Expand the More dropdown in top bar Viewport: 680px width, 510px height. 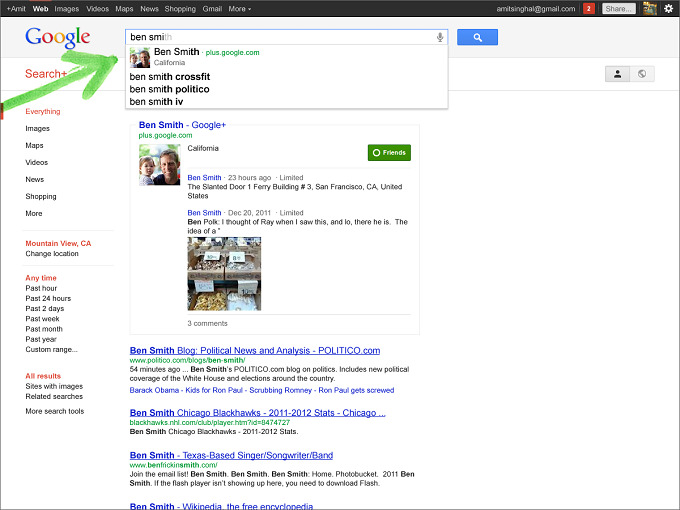239,9
